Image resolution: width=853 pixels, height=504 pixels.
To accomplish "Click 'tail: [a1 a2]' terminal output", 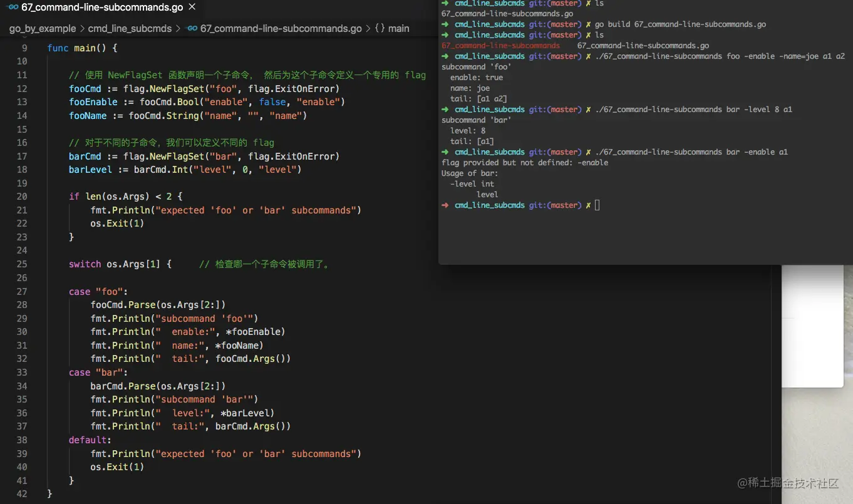I will [478, 99].
